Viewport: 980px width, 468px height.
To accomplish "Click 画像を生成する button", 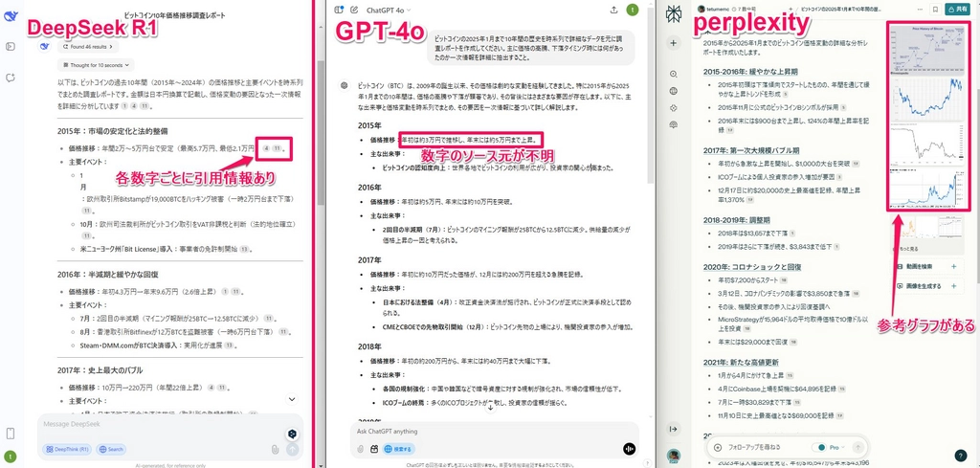I will [928, 286].
